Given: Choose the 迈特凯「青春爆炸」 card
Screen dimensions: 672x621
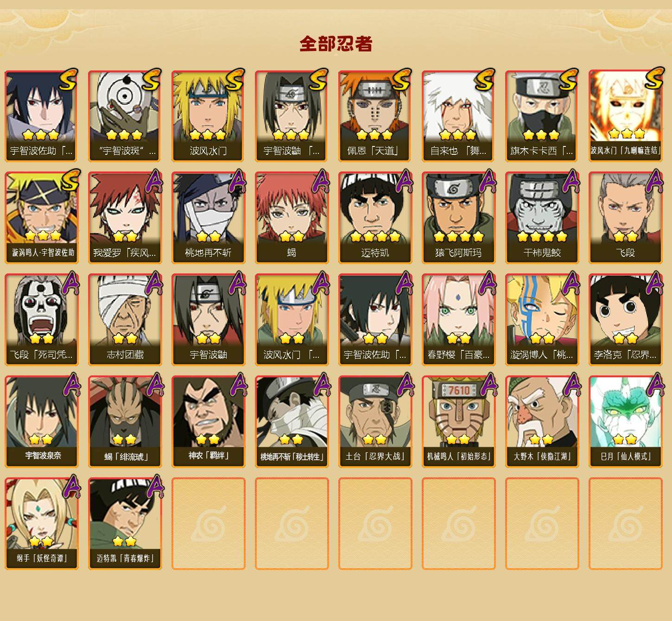Looking at the screenshot, I should (x=125, y=524).
